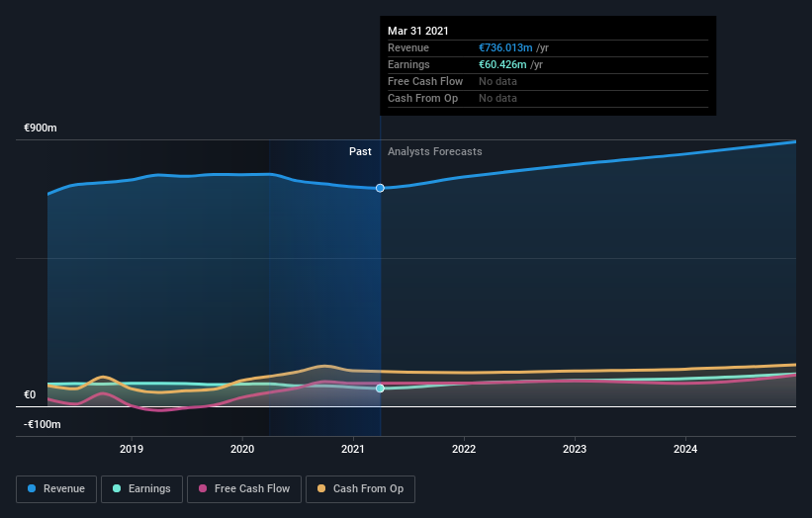Click the 2020 x-axis label
The width and height of the screenshot is (812, 518).
click(x=242, y=449)
